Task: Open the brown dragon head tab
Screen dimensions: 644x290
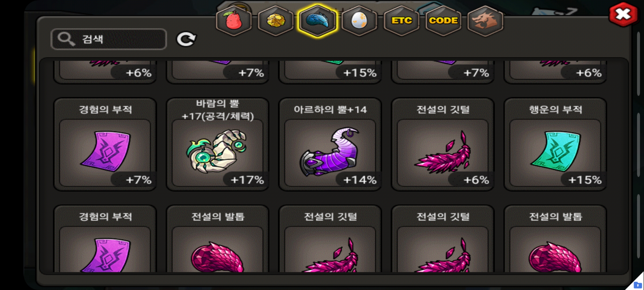Action: [x=485, y=20]
